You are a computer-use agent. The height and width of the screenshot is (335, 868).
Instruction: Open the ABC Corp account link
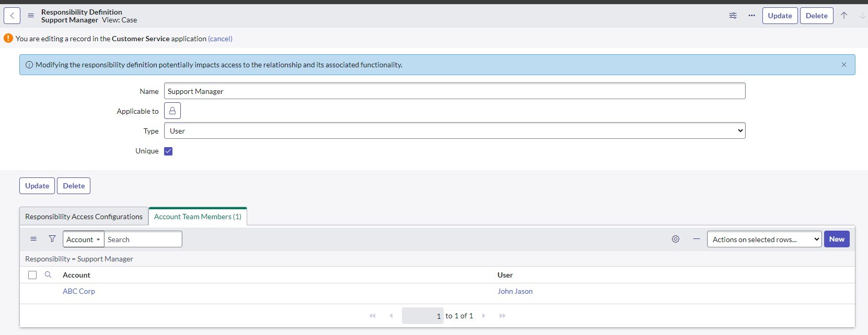tap(79, 291)
